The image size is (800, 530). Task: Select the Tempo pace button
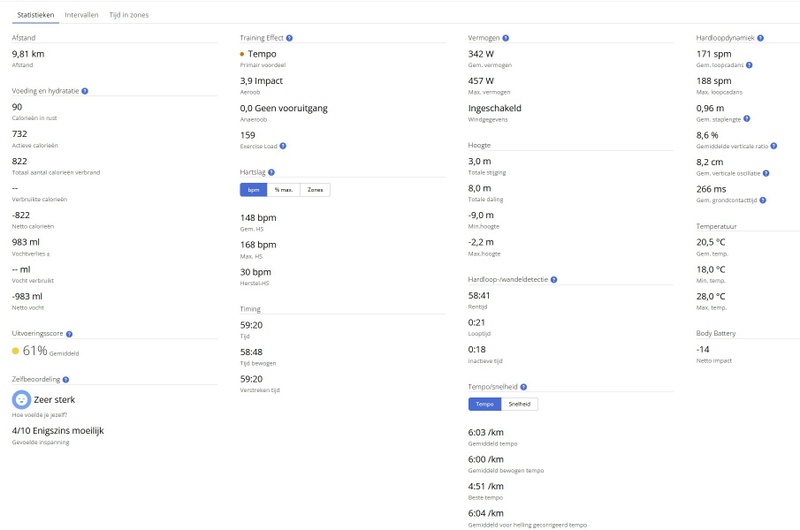[x=485, y=404]
